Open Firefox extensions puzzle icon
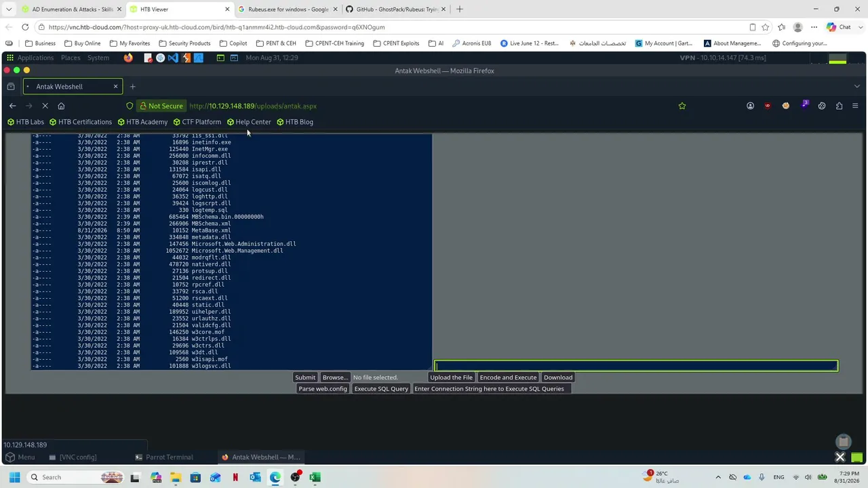The image size is (868, 488). [840, 106]
